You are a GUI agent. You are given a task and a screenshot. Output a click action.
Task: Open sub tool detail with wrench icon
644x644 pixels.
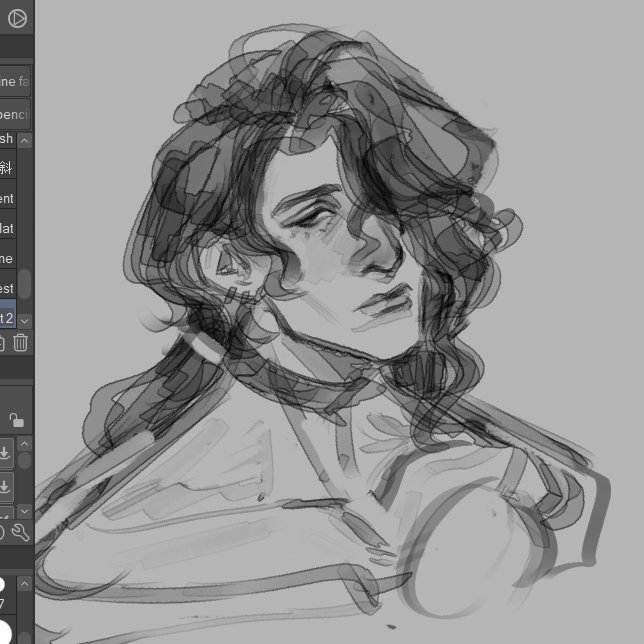21,532
